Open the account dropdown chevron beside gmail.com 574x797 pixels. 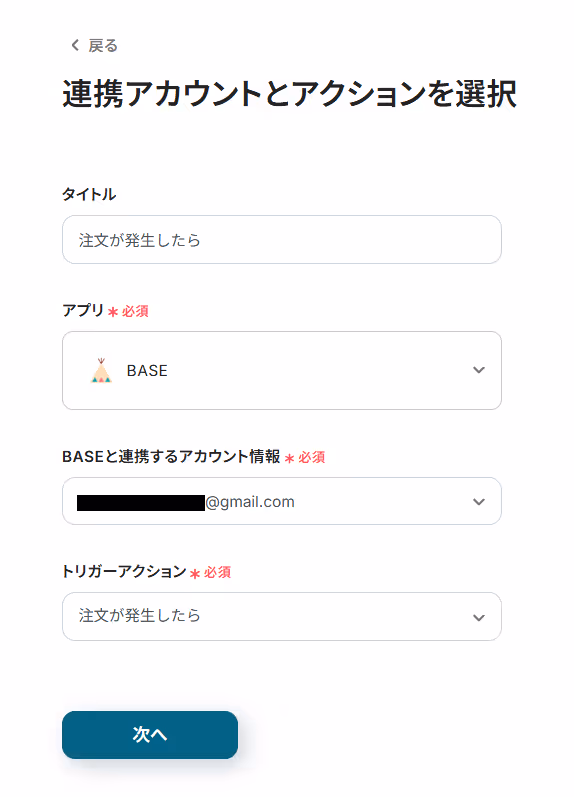(x=478, y=502)
